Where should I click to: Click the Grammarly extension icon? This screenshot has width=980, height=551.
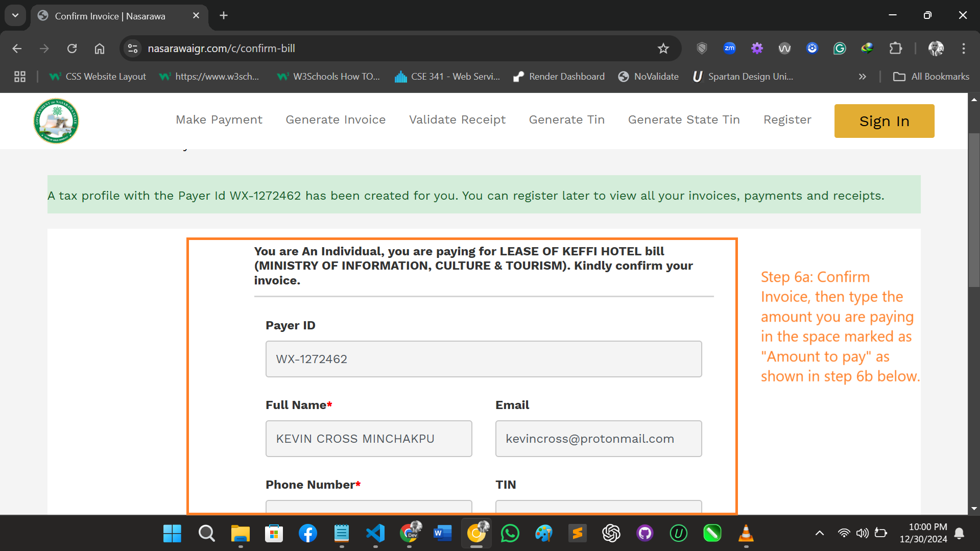click(x=840, y=49)
